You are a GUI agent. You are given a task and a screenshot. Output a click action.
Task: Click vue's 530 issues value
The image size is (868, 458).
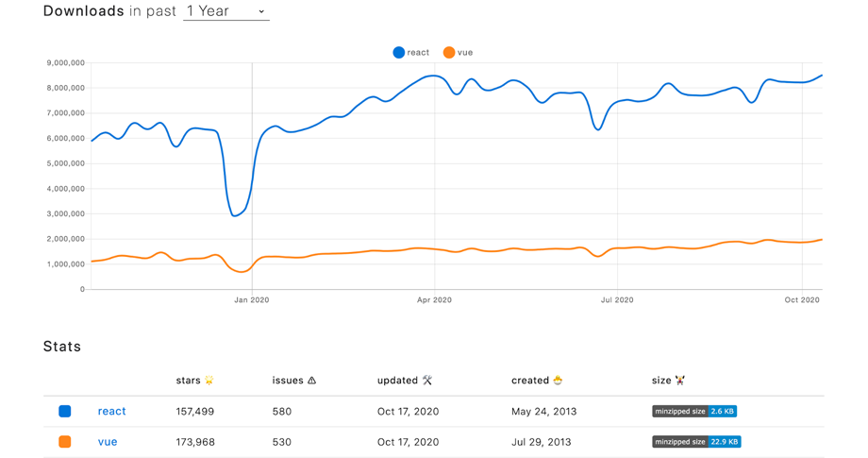(x=281, y=442)
